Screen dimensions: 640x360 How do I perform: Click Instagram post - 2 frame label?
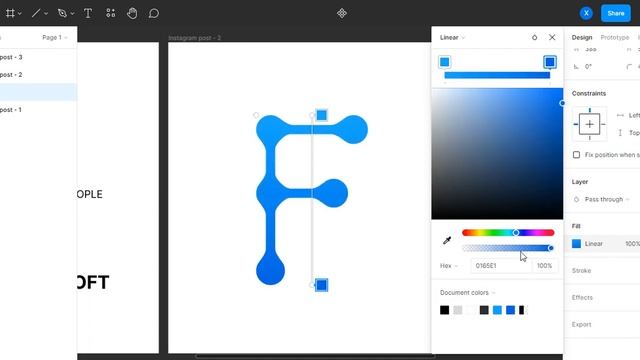pos(195,38)
